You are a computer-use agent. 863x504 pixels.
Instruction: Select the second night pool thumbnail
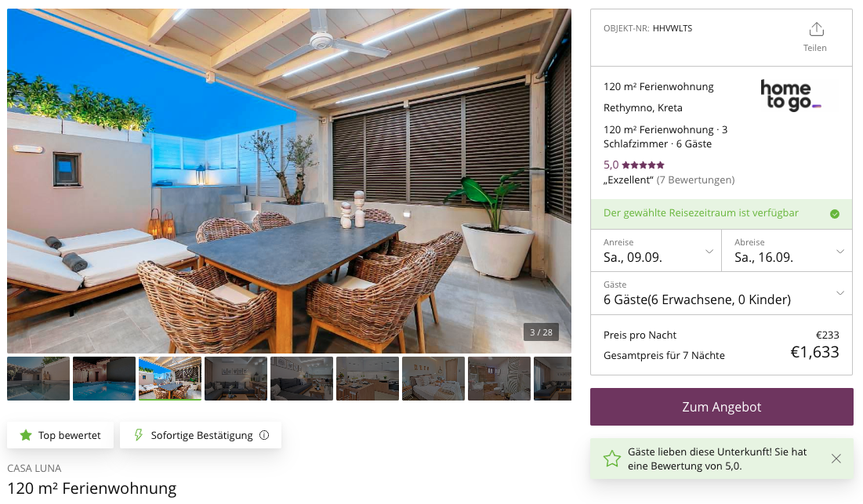click(104, 379)
